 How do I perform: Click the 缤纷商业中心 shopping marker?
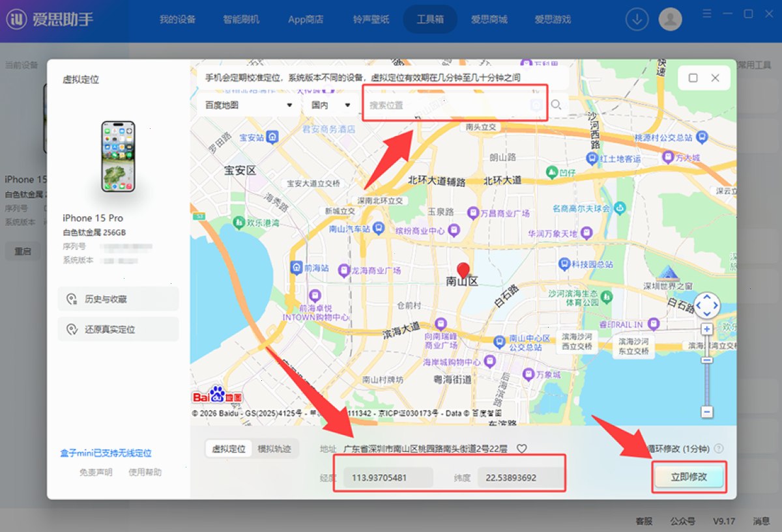click(454, 231)
